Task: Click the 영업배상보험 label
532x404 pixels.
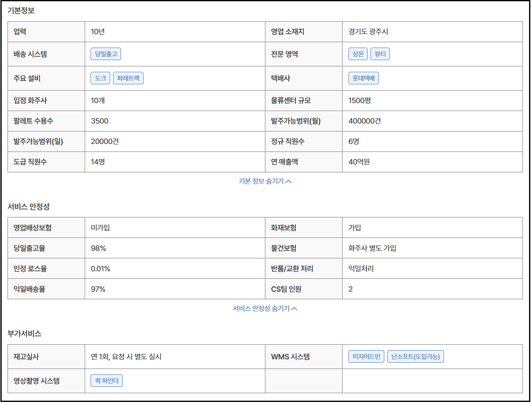Action: (x=33, y=228)
